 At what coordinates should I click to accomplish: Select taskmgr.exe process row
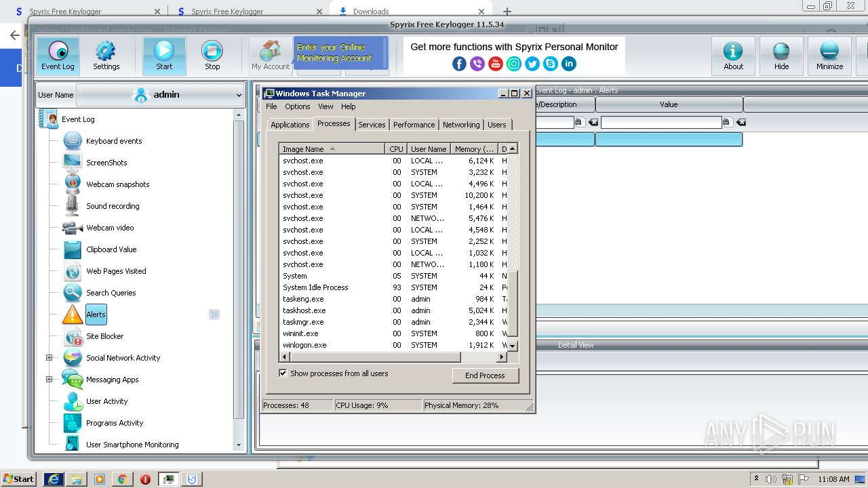(394, 322)
